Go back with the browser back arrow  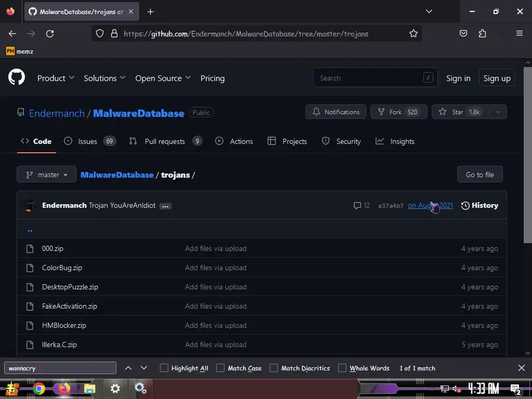pos(12,34)
